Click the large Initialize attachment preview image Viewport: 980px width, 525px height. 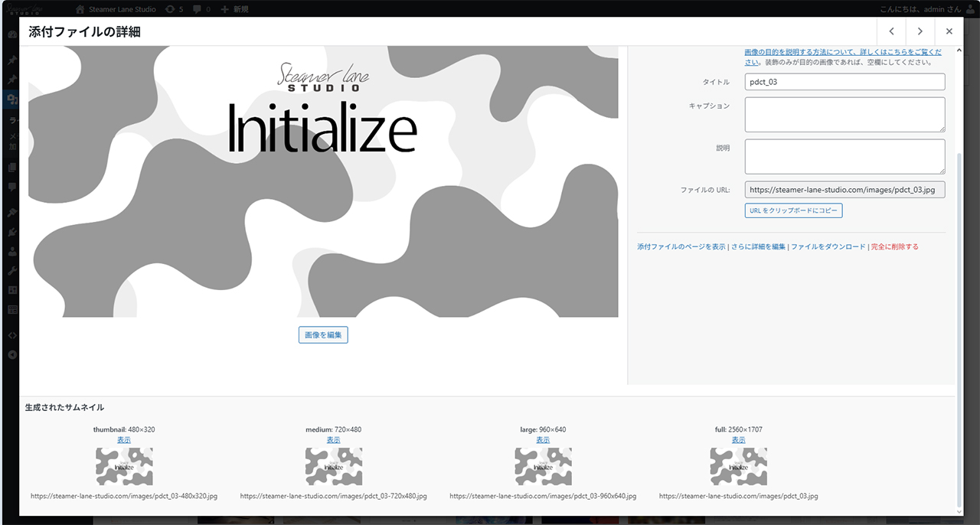323,181
